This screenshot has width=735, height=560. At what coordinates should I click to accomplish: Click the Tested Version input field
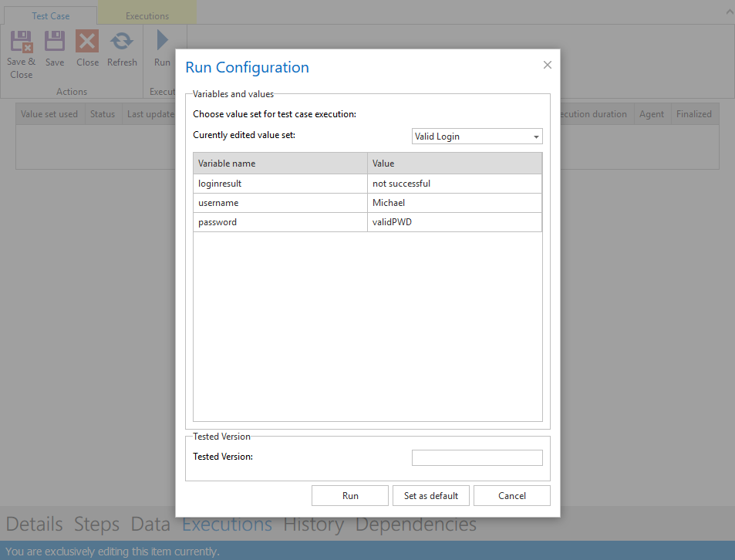click(477, 457)
